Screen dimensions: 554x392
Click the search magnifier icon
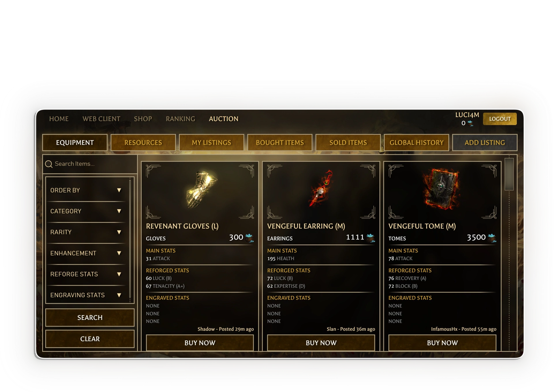pyautogui.click(x=49, y=164)
